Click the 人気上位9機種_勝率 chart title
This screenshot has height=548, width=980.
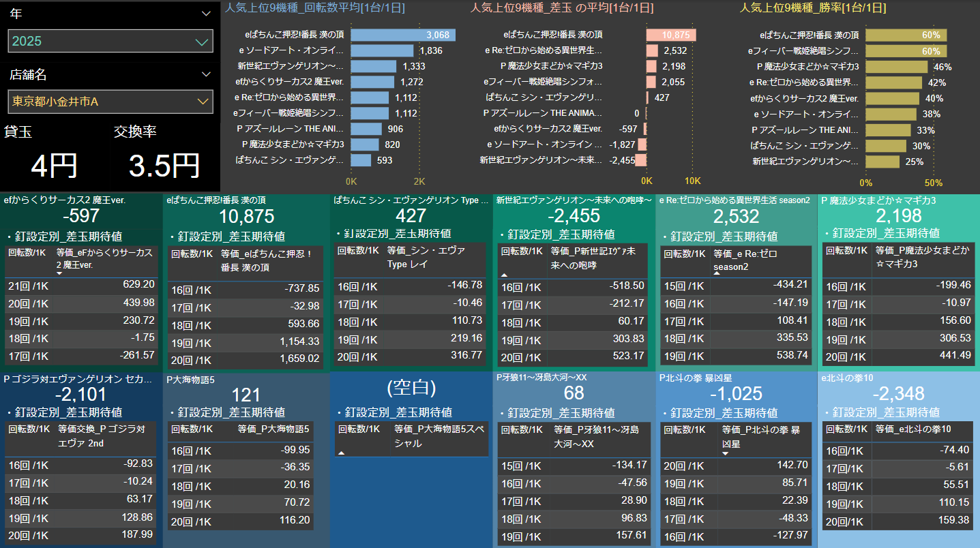tap(813, 8)
